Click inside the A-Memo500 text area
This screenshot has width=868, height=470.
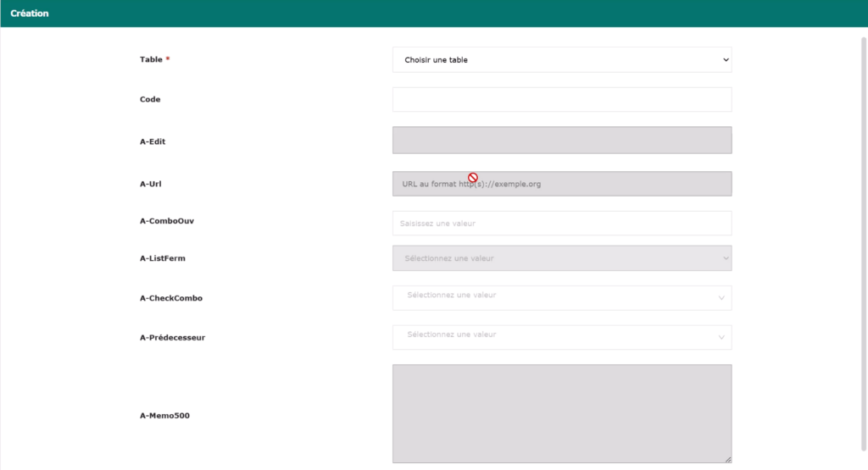pyautogui.click(x=561, y=413)
